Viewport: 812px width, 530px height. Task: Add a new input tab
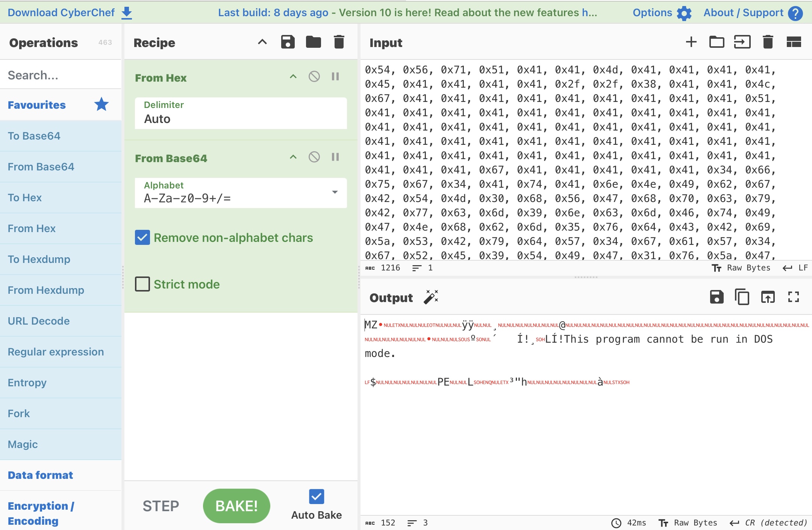pos(691,42)
